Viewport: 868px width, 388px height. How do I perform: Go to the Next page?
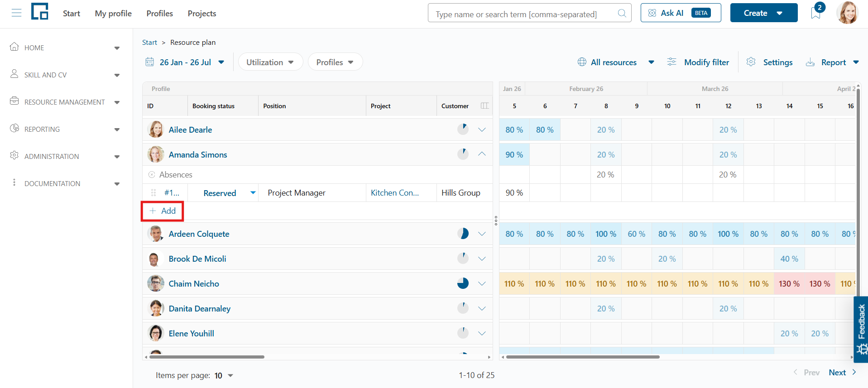click(x=843, y=372)
